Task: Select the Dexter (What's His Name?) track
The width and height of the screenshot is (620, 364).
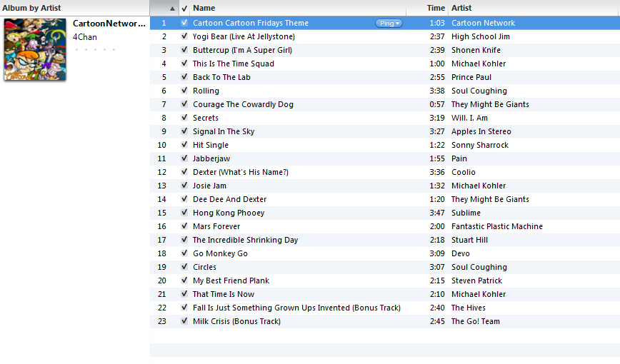Action: point(385,172)
